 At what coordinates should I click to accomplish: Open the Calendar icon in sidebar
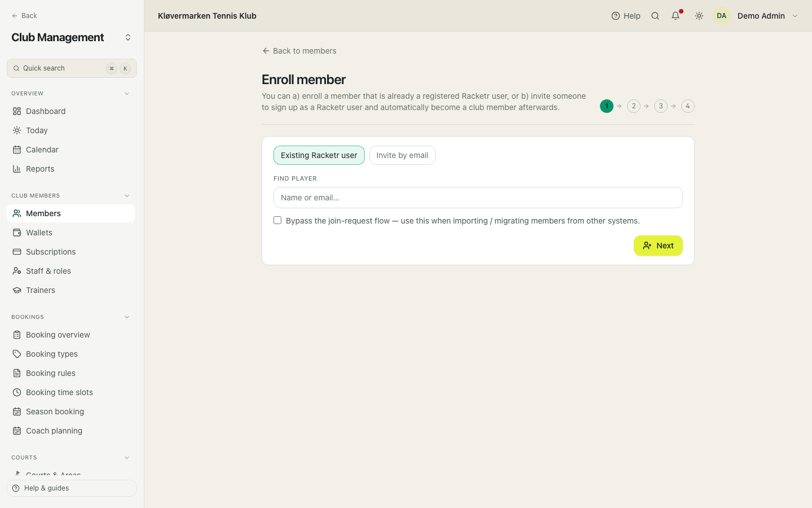(17, 150)
